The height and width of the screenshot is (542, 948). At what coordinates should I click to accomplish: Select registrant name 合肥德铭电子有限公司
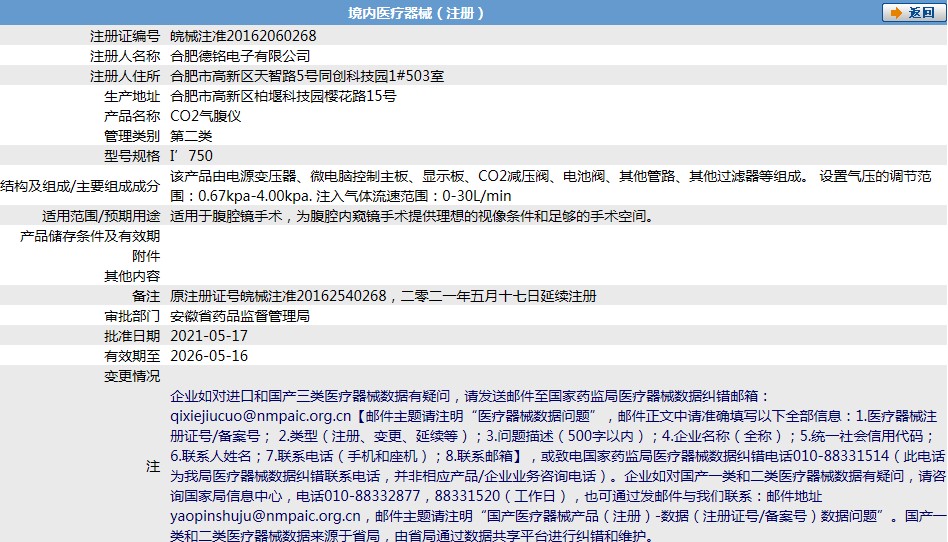240,56
